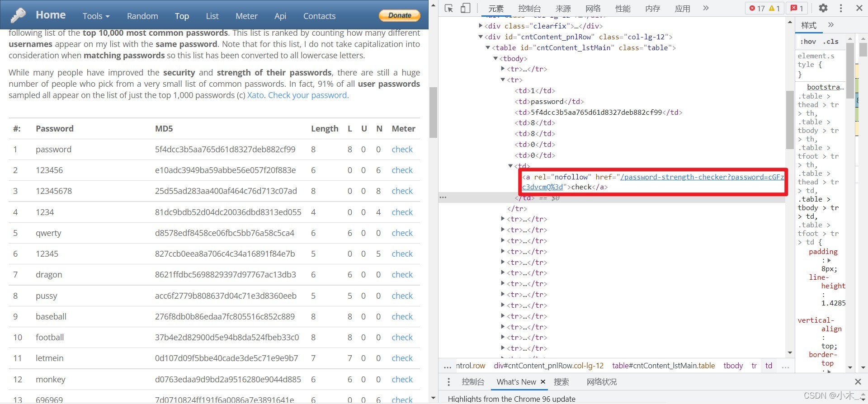Open the Tools dropdown menu
868x404 pixels.
tap(96, 16)
